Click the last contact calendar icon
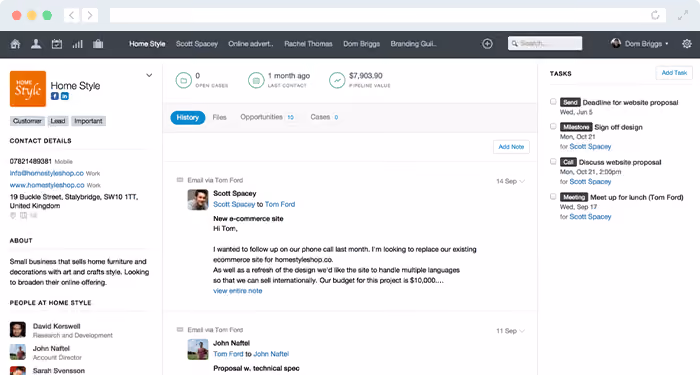The width and height of the screenshot is (700, 375). [x=256, y=80]
